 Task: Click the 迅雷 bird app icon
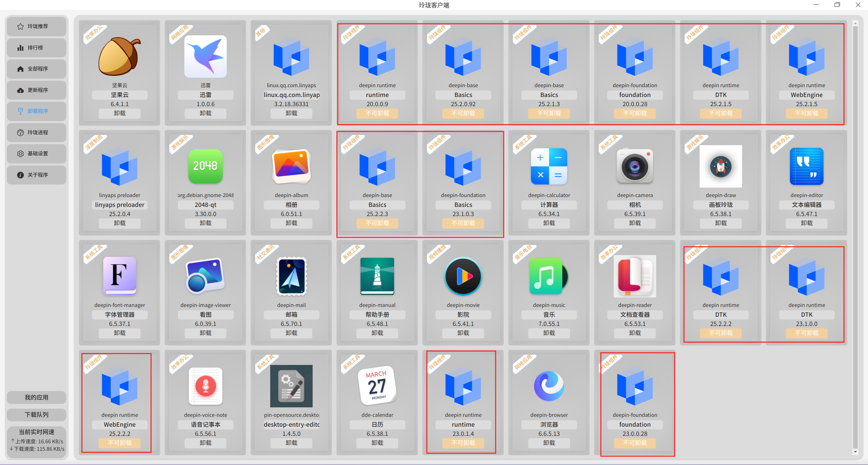(205, 56)
